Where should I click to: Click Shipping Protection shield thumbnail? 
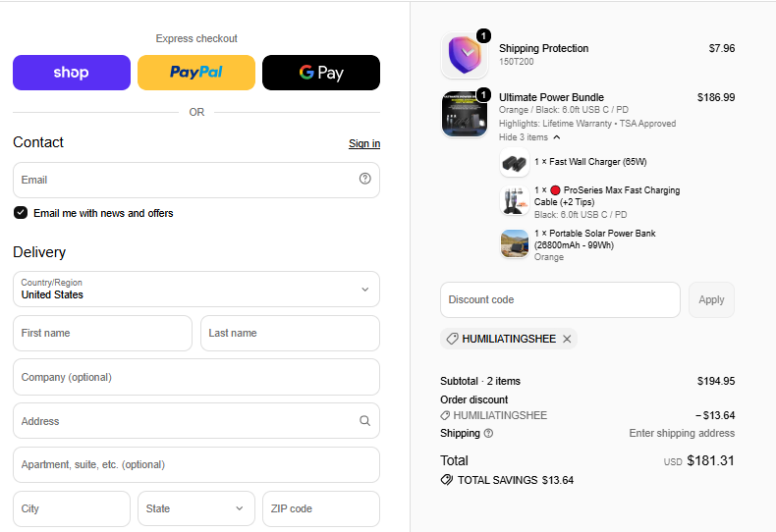(x=465, y=55)
